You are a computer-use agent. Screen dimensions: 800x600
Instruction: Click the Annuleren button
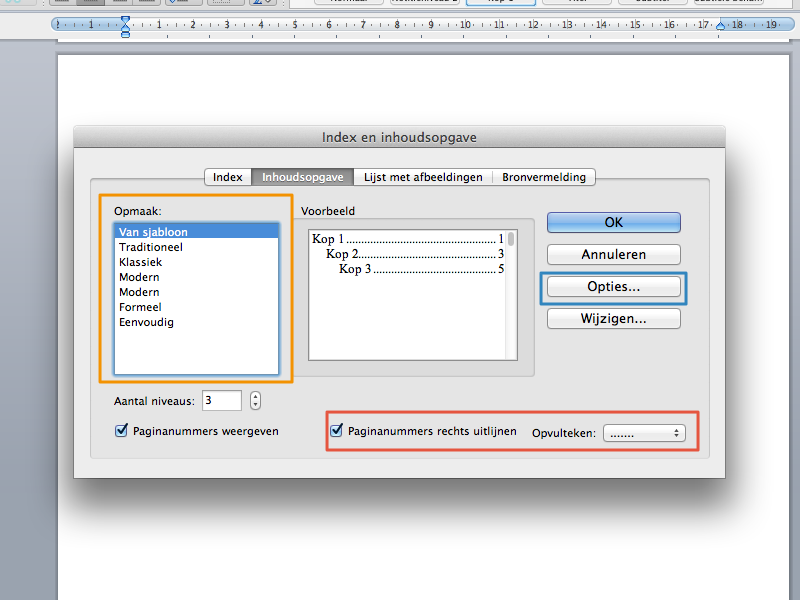pos(614,254)
